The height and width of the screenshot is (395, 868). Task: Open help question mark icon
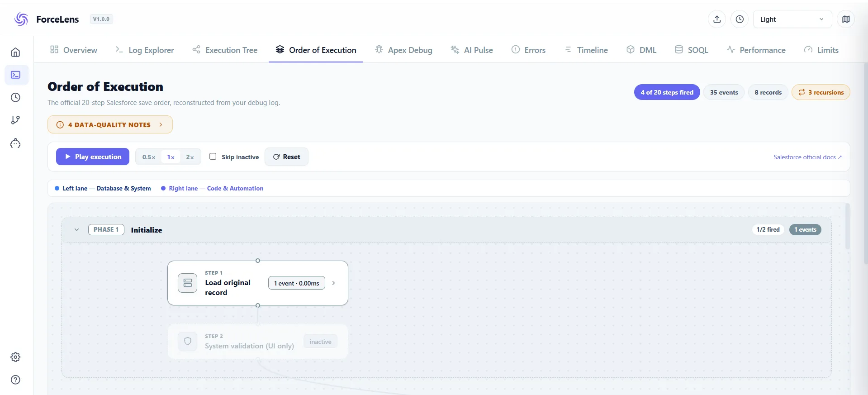click(15, 380)
